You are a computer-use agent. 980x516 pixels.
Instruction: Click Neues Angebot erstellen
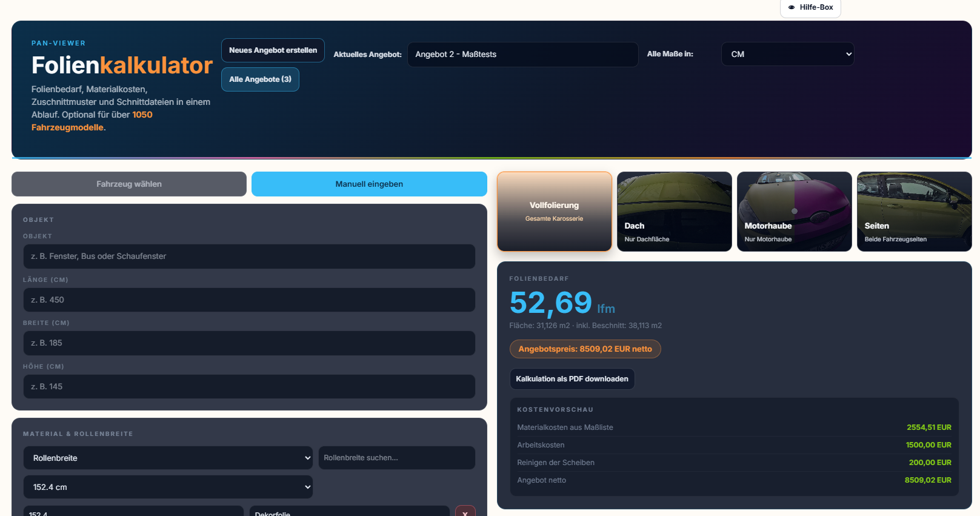tap(273, 50)
